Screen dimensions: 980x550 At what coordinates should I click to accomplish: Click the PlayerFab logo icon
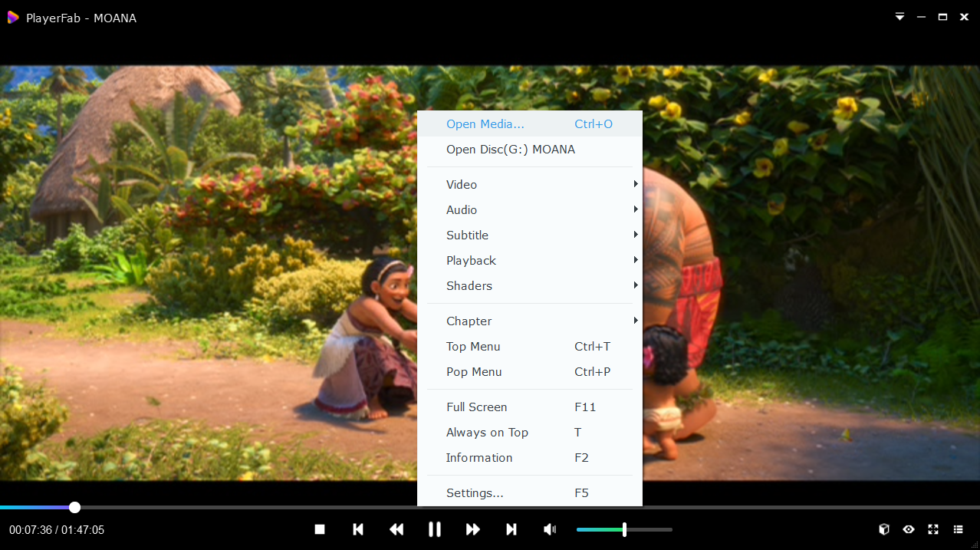pyautogui.click(x=12, y=17)
